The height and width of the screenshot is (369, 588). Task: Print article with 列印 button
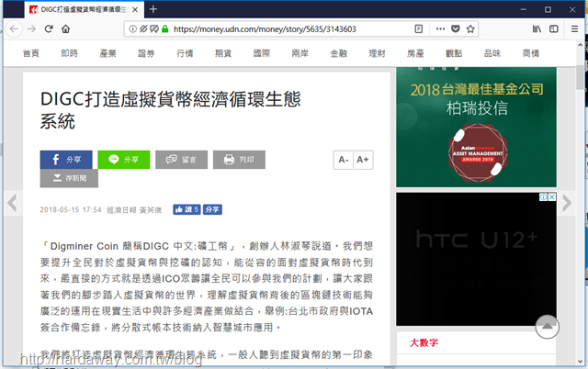click(x=239, y=160)
